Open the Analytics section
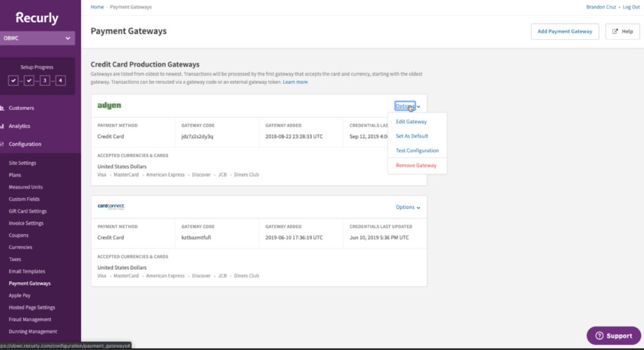The width and height of the screenshot is (644, 350). tap(19, 127)
